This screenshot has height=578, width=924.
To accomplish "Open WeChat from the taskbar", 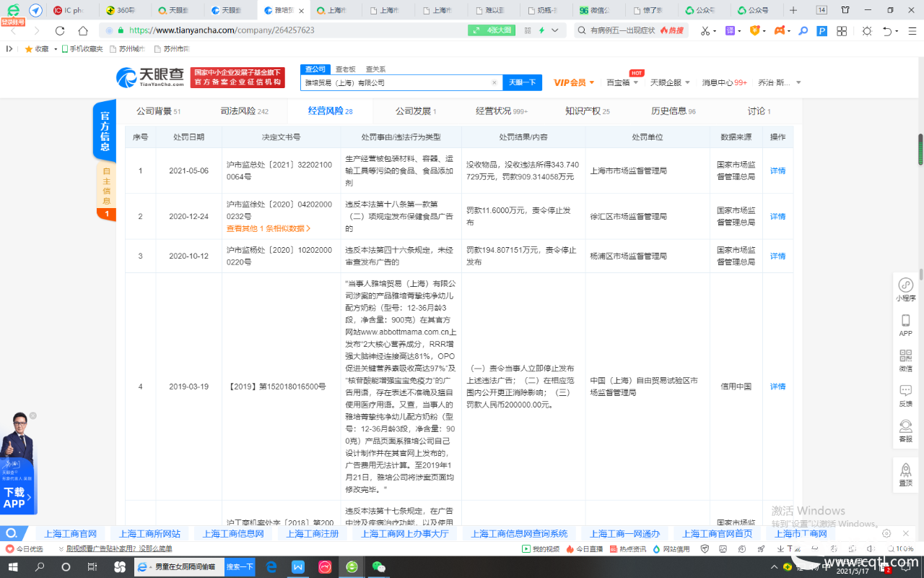I will (x=378, y=567).
